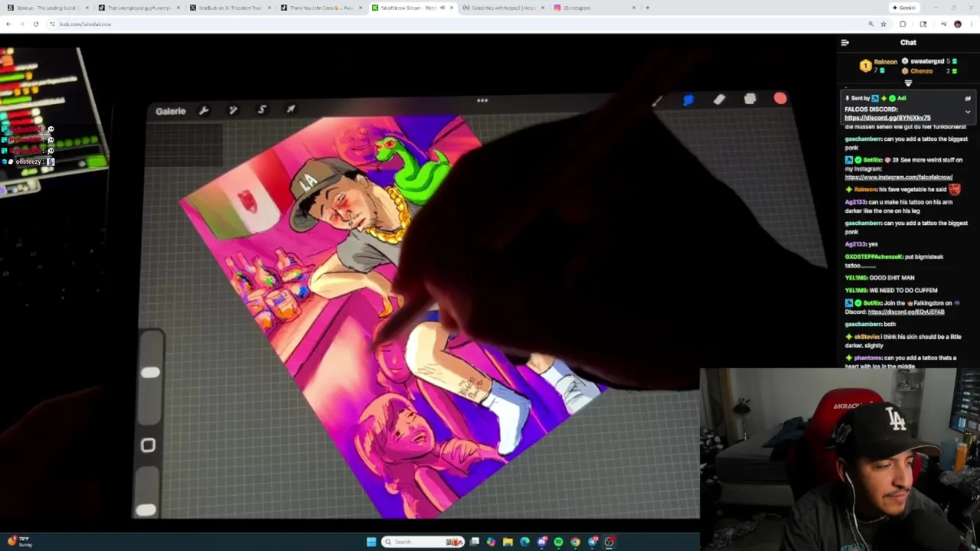Click username YEL1MS on 'GOOD SHIT MAN'
Viewport: 980px width, 551px height.
coord(856,278)
